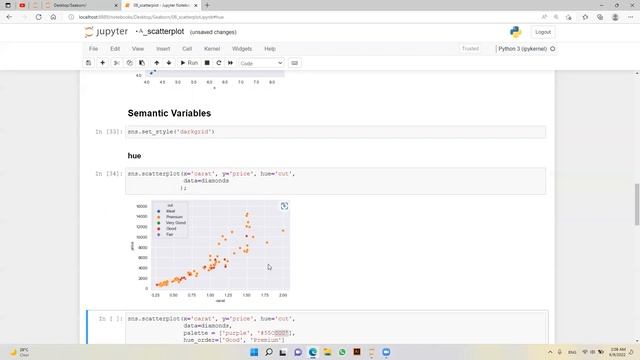Image resolution: width=640 pixels, height=360 pixels.
Task: Move the selected cell down
Action: pos(169,63)
